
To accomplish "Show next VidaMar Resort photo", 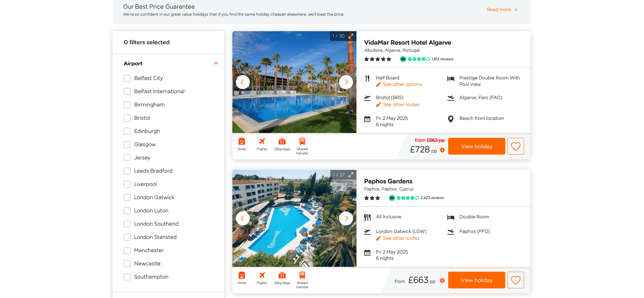I will point(346,82).
